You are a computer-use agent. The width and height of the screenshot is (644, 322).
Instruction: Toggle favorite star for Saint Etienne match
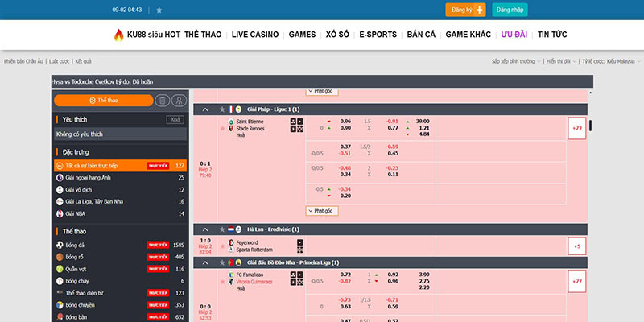222,128
